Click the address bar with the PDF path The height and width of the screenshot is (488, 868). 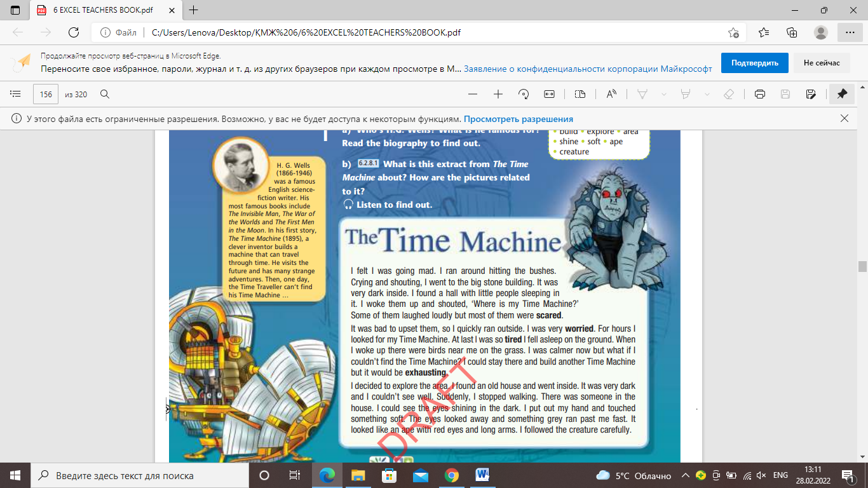pyautogui.click(x=407, y=32)
